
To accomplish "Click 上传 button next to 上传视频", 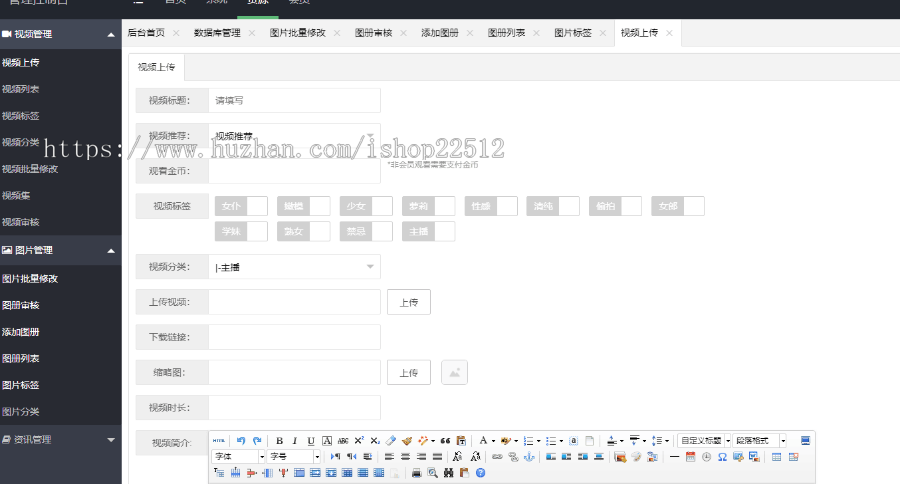I will pyautogui.click(x=409, y=302).
